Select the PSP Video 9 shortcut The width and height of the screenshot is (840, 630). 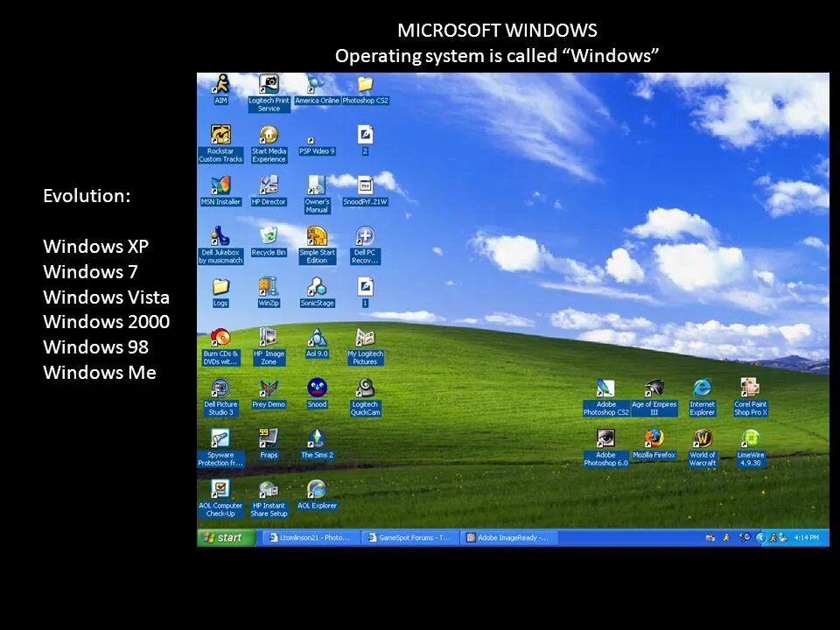(317, 146)
